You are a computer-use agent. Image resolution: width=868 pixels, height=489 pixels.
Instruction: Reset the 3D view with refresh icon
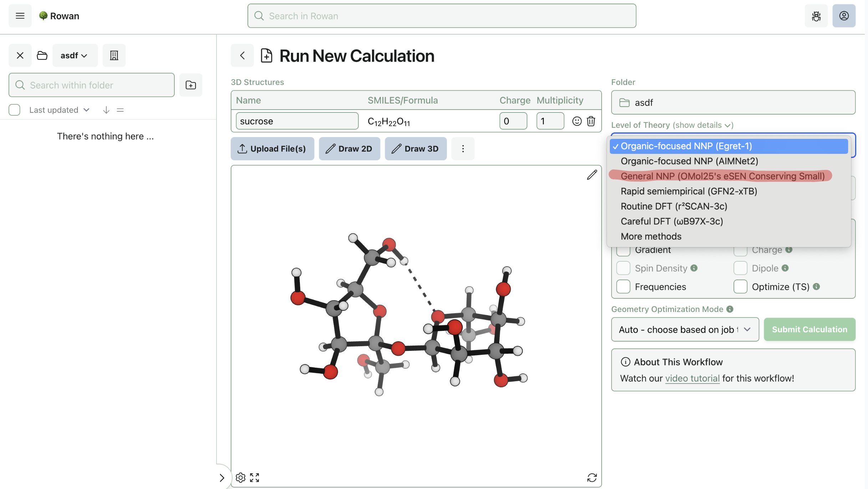[x=592, y=478]
